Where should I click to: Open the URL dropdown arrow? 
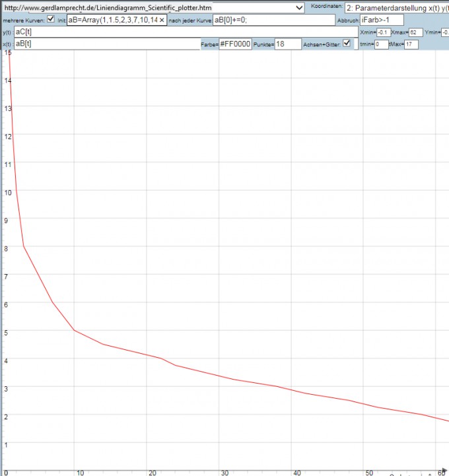pos(300,7)
